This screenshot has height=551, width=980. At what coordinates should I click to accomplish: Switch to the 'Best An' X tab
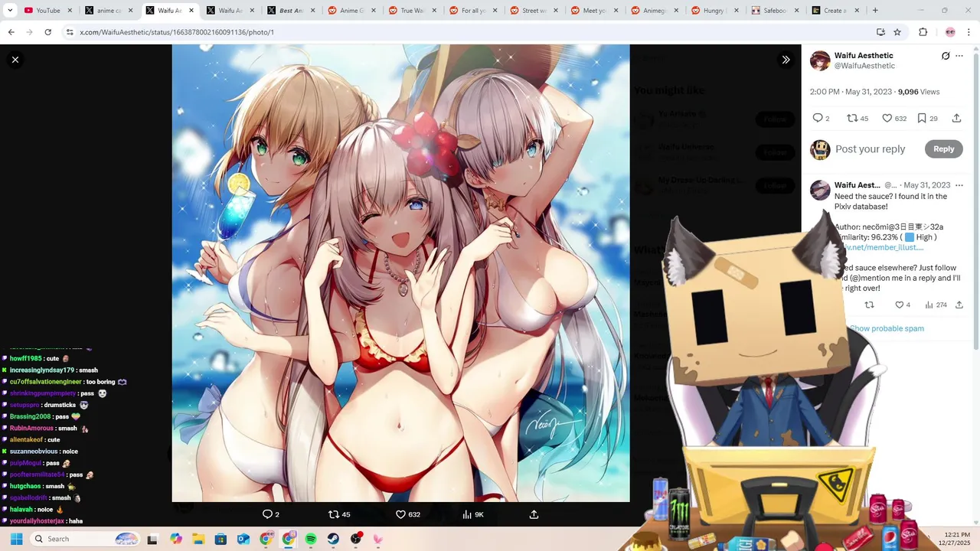(290, 11)
